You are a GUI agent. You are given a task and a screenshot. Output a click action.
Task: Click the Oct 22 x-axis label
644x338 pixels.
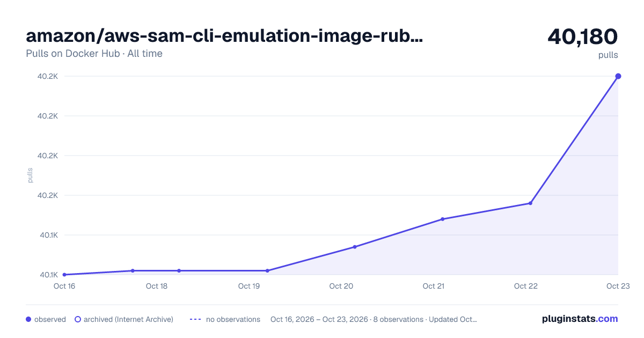[526, 286]
